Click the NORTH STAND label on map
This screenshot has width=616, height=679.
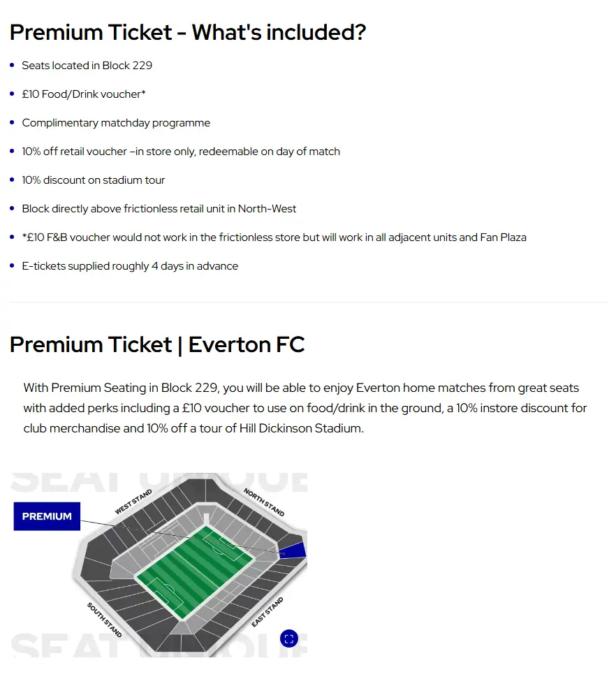(264, 502)
